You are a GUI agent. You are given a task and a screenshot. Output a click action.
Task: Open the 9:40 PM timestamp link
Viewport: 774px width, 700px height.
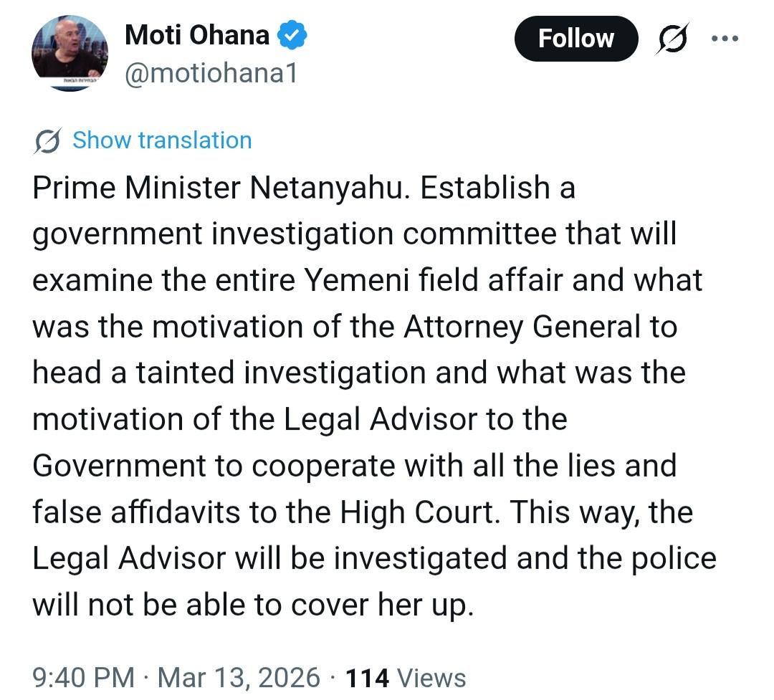(83, 677)
